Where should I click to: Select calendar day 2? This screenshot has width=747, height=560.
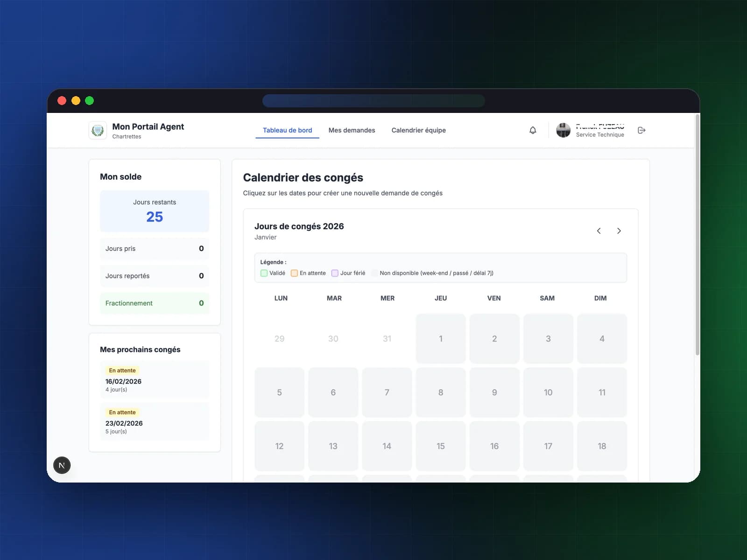coord(494,339)
